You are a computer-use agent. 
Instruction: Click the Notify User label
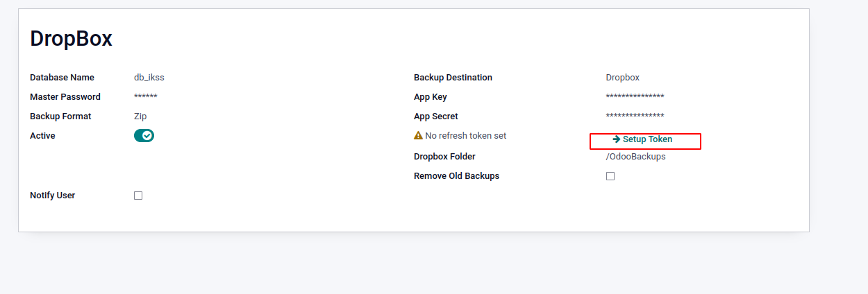tap(52, 196)
